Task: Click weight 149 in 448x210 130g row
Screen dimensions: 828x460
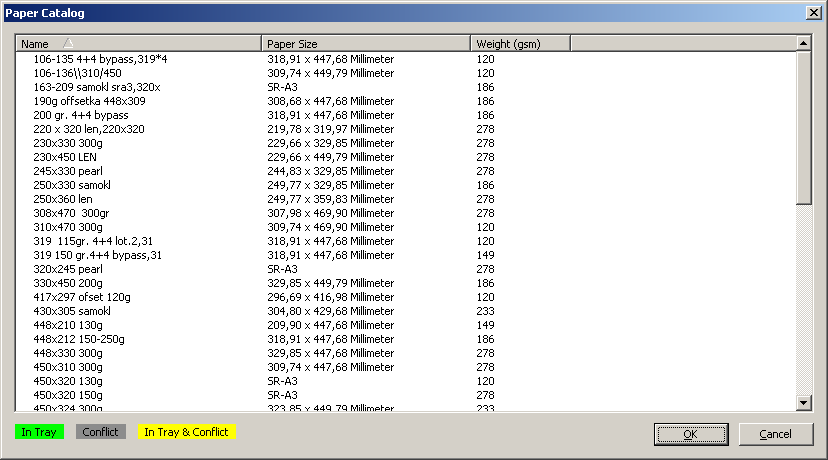Action: (485, 325)
